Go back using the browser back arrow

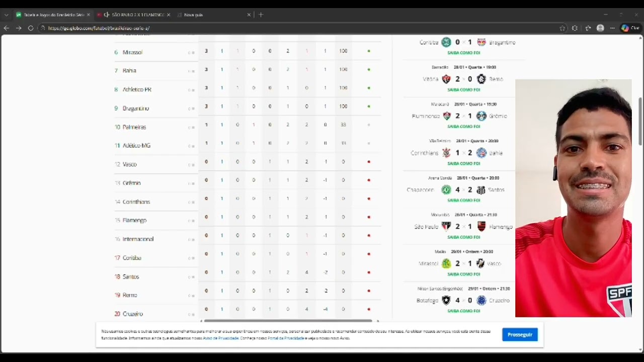click(x=7, y=28)
